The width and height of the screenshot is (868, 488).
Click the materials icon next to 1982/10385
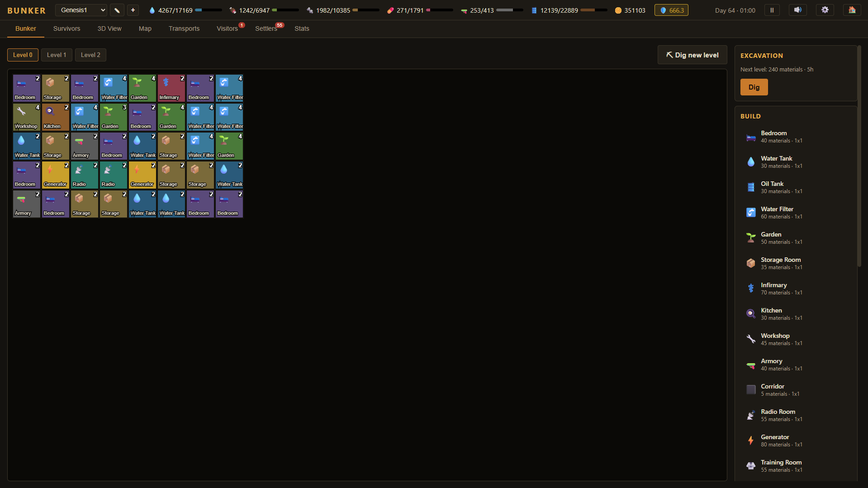tap(310, 10)
